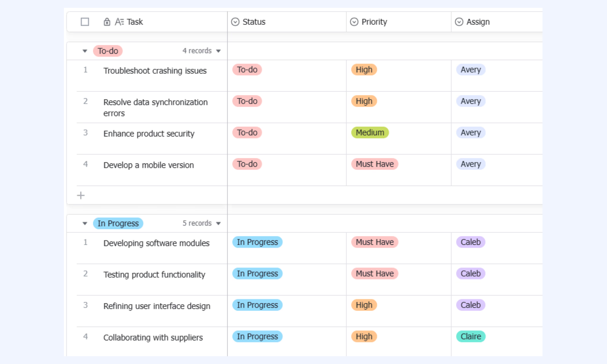This screenshot has height=364, width=607.
Task: Open the 4 records dropdown arrow
Action: pyautogui.click(x=218, y=51)
